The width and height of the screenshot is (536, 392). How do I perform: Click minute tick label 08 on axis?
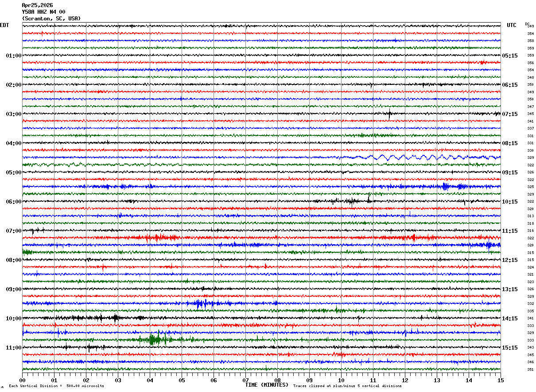pyautogui.click(x=277, y=380)
